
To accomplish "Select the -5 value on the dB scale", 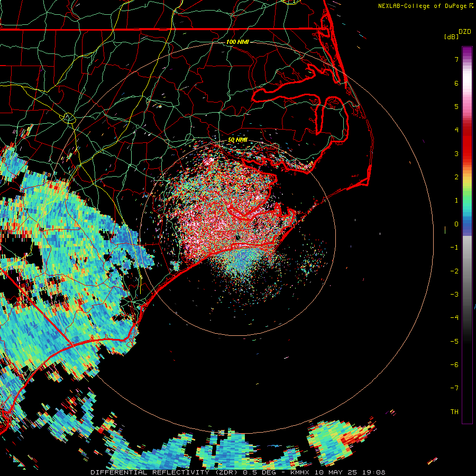I will point(454,341).
